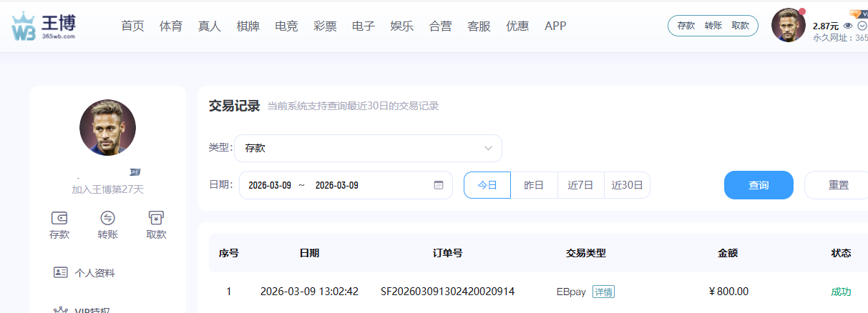Select the 今日 date range option

(487, 185)
